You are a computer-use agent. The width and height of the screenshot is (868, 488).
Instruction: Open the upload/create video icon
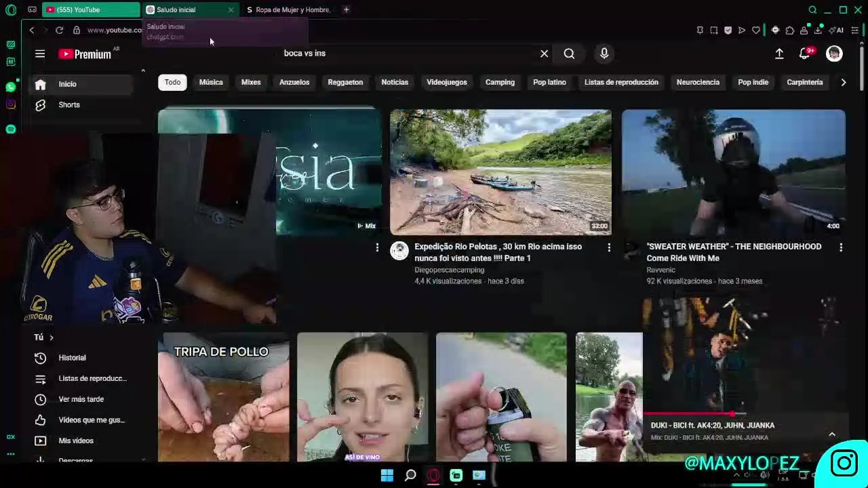click(x=779, y=54)
